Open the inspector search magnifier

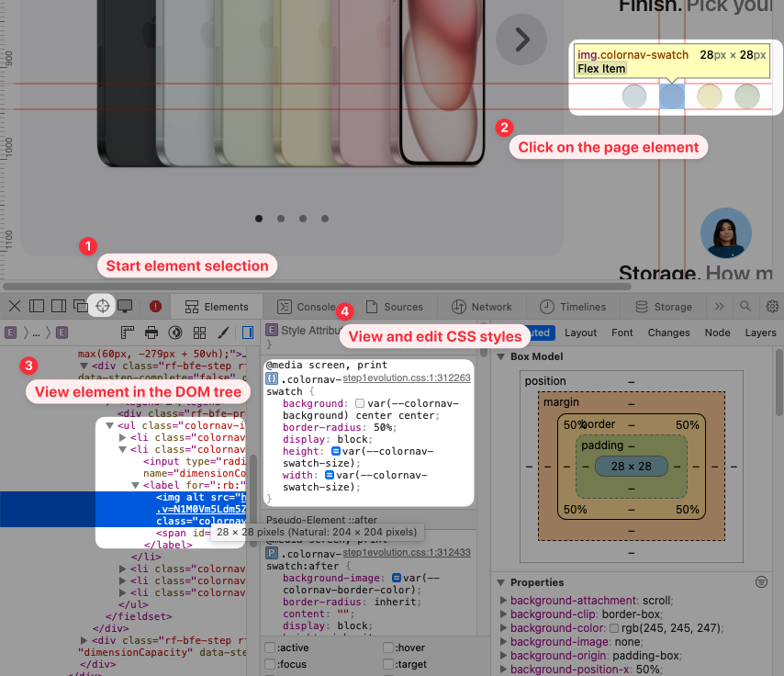pyautogui.click(x=745, y=306)
